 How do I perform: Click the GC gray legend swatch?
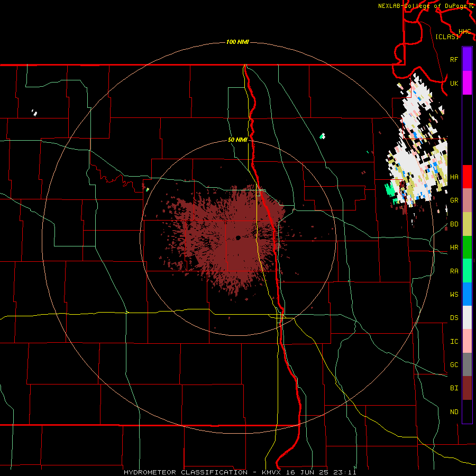click(x=467, y=364)
